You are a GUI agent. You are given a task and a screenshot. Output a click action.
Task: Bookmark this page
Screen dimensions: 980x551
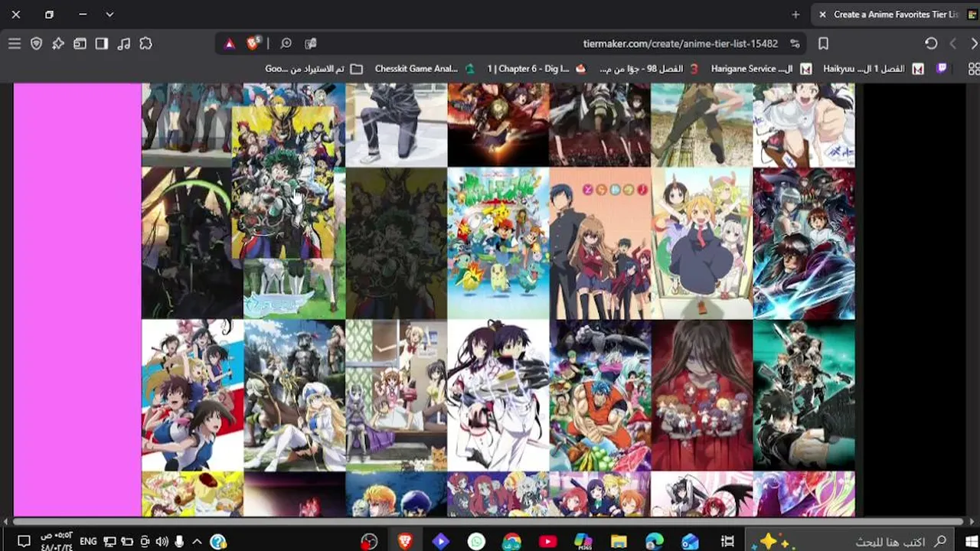pos(823,44)
